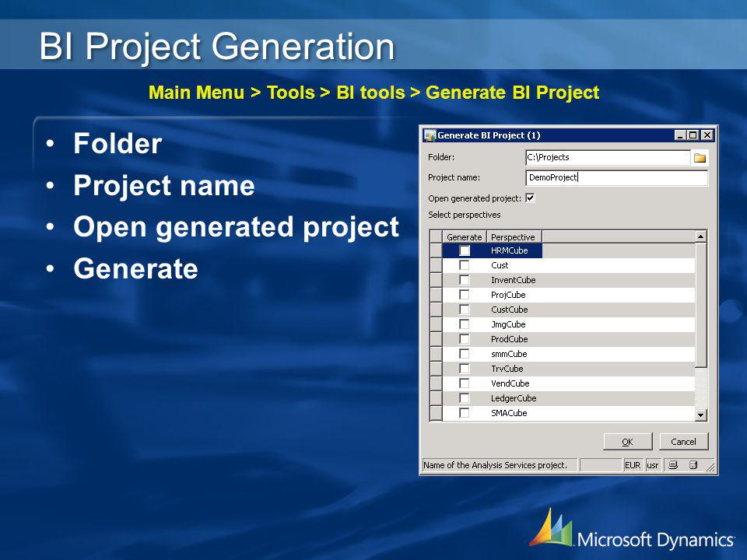
Task: Select the HRMCube perspective row
Action: click(x=562, y=250)
